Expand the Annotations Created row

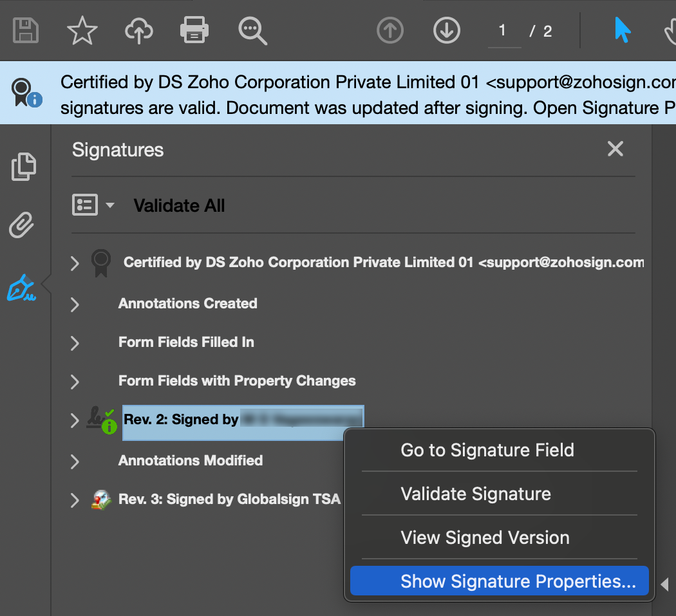click(x=75, y=304)
